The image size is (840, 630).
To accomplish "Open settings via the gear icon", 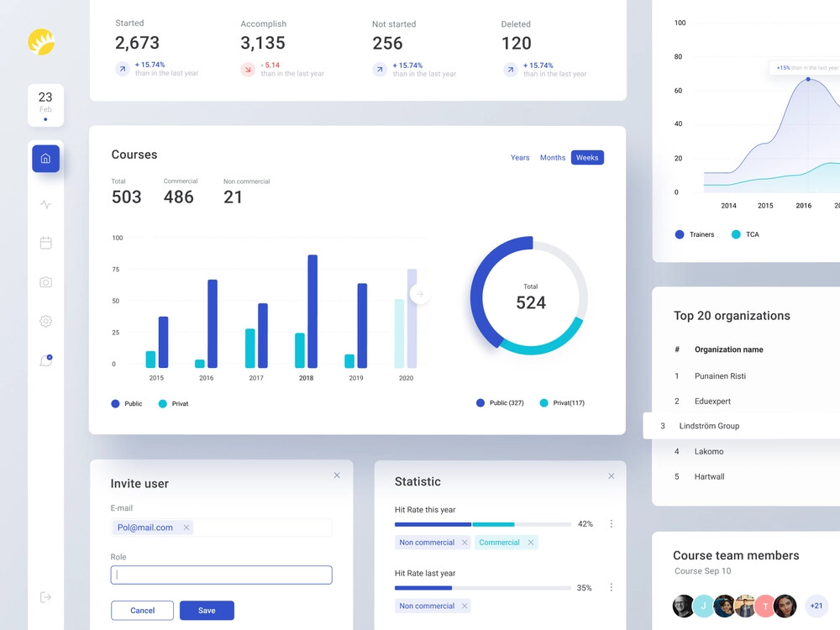I will 45,321.
